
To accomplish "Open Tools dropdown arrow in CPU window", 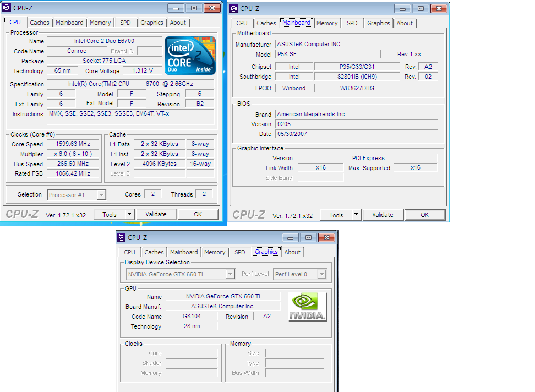I will [x=130, y=214].
